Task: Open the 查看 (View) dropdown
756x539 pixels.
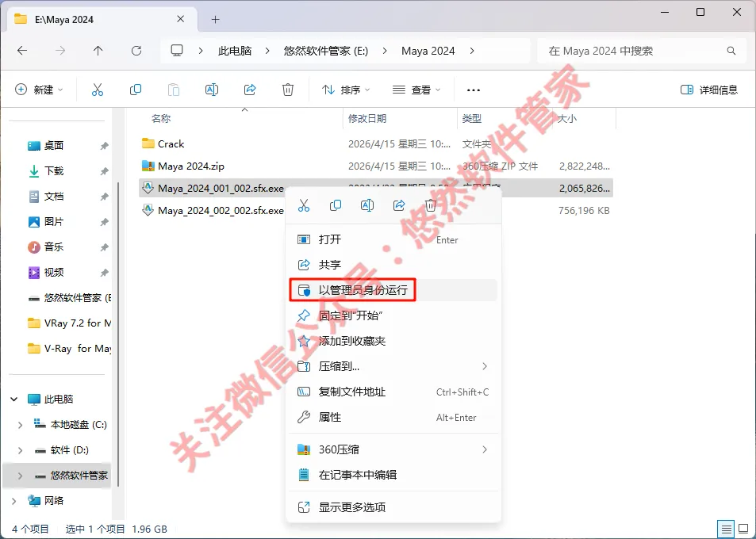Action: click(x=416, y=90)
